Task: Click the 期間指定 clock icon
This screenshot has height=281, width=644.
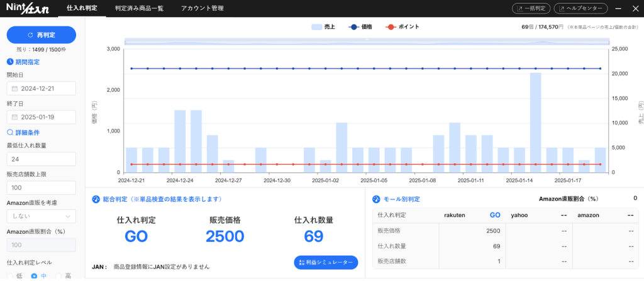Action: pos(10,62)
